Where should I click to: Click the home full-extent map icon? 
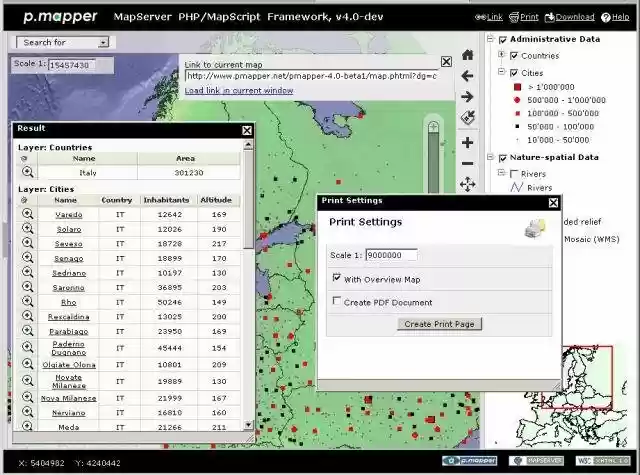468,55
